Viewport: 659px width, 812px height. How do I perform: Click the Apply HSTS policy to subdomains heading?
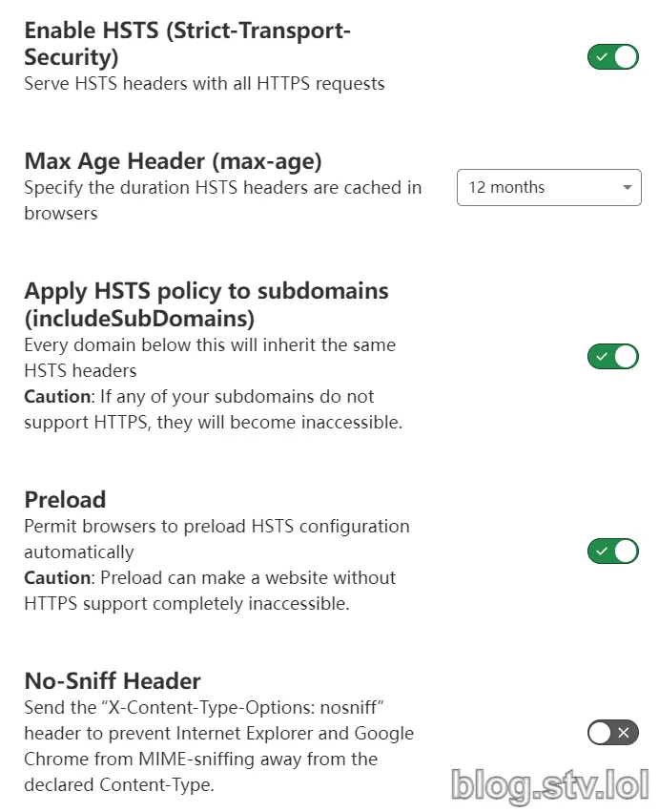coord(206,303)
